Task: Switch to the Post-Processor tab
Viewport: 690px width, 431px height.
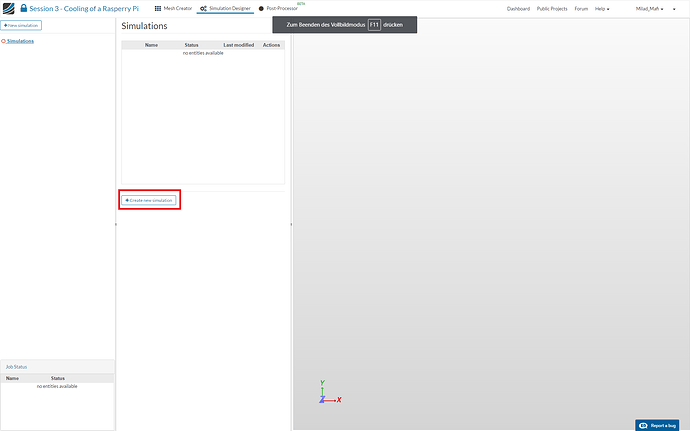Action: click(278, 8)
